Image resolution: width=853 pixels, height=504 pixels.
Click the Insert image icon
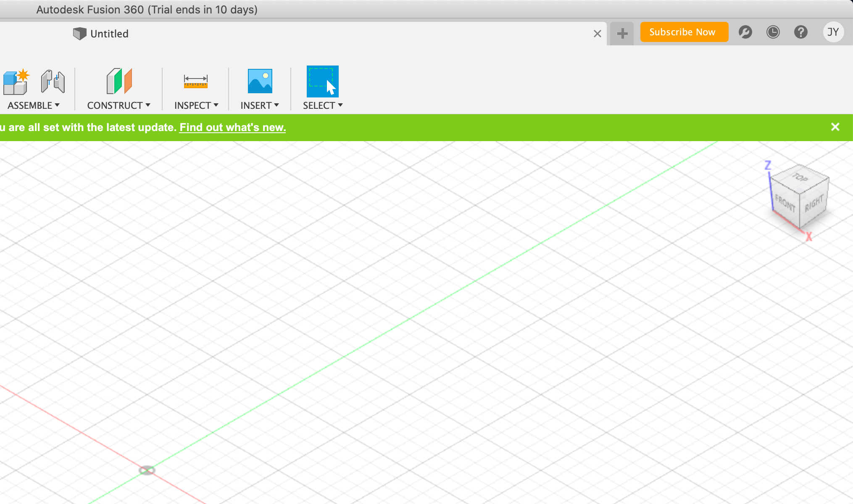[260, 81]
